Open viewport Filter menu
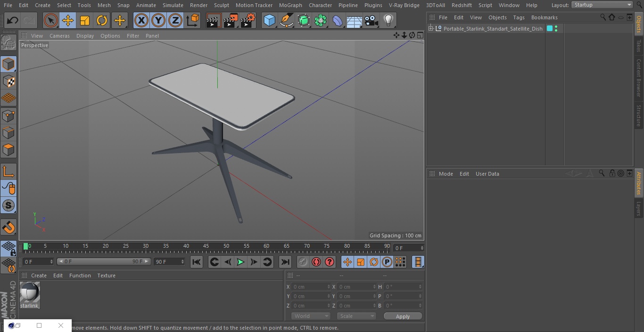This screenshot has height=332, width=644. click(133, 36)
